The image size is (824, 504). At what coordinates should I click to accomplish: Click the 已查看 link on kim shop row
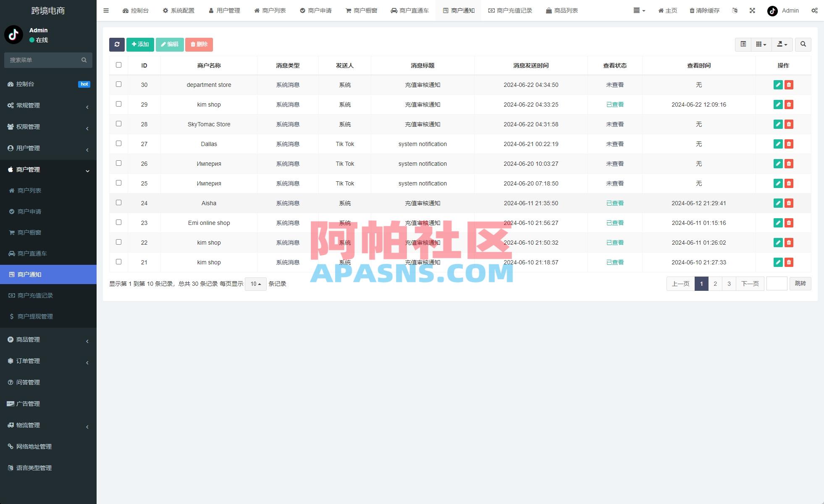615,104
